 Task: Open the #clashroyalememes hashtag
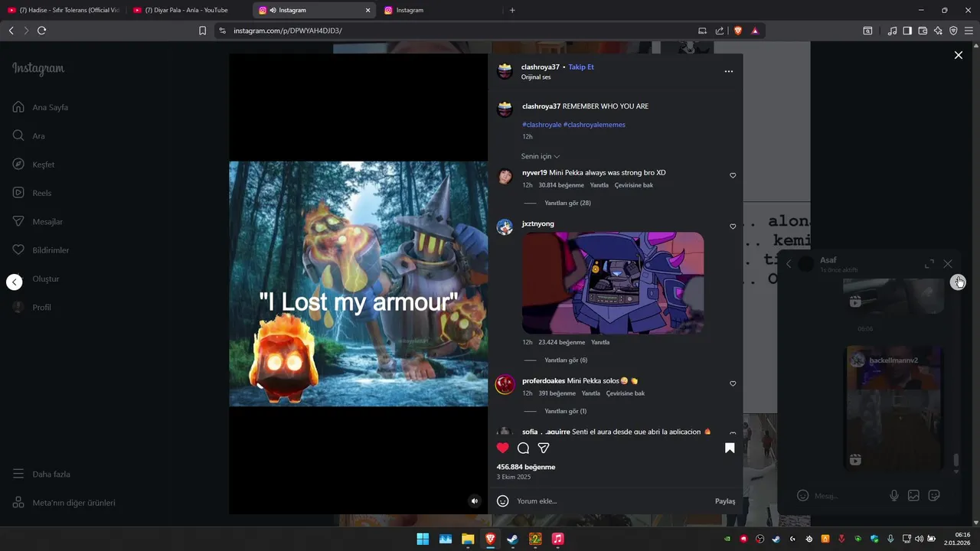coord(594,125)
